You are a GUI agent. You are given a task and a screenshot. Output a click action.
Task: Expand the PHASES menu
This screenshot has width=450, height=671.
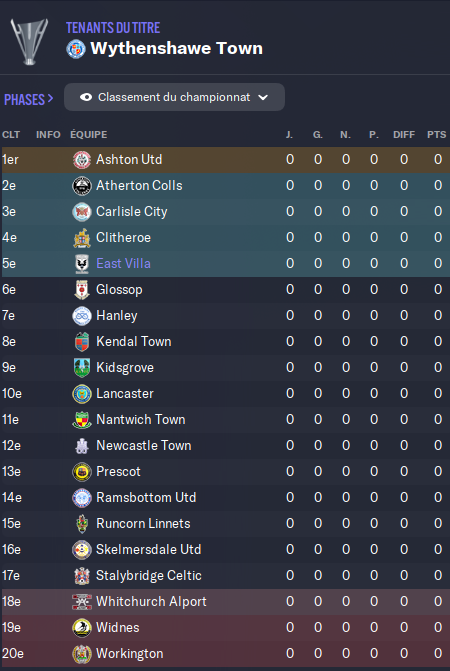click(x=29, y=99)
